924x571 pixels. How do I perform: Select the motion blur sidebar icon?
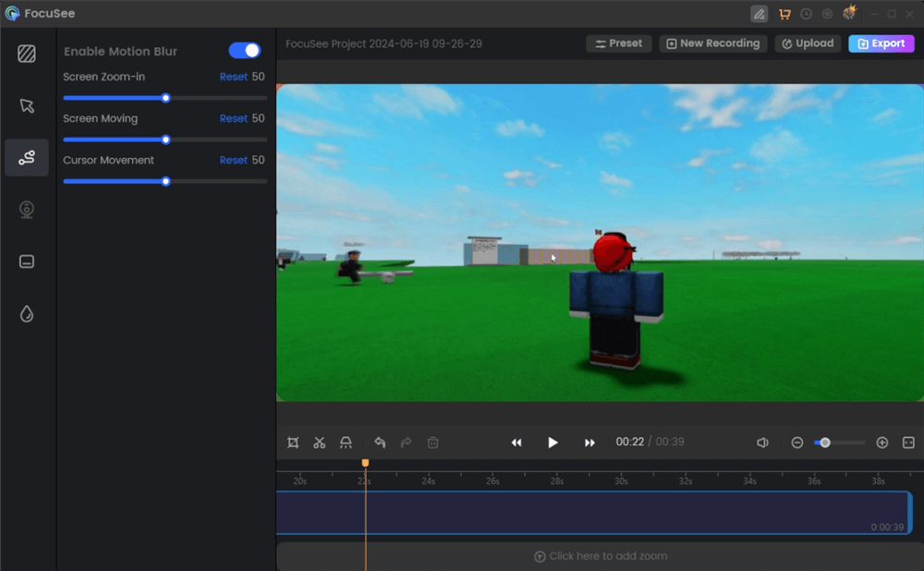pyautogui.click(x=27, y=157)
